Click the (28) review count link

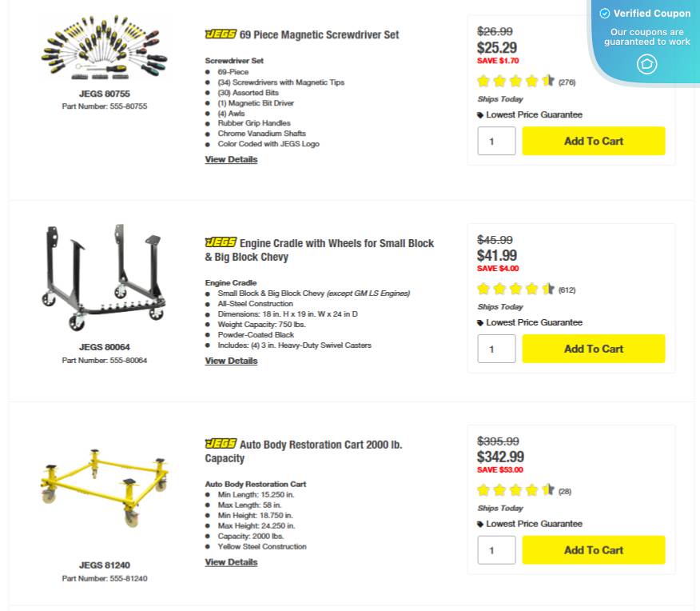[x=564, y=491]
